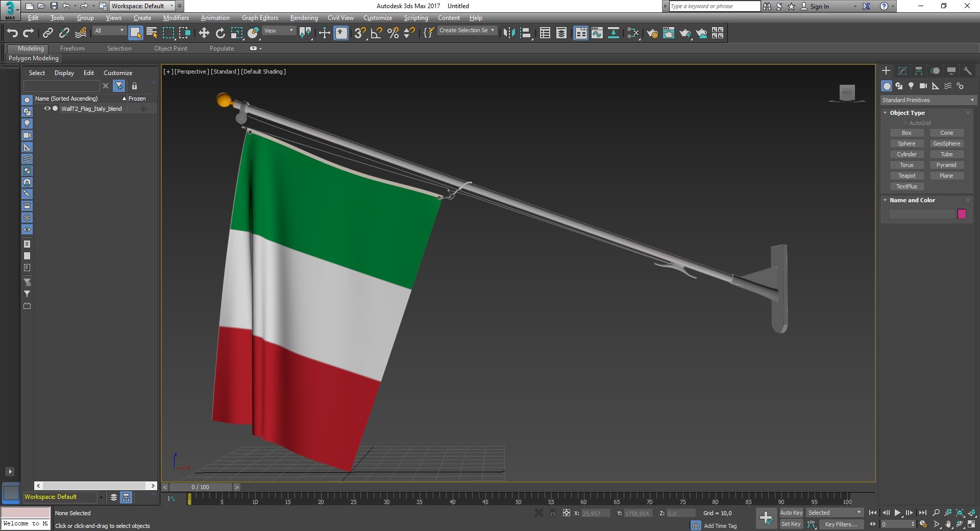Click the ViewCube in the viewport corner
Screen dimensions: 980x531
[x=847, y=92]
